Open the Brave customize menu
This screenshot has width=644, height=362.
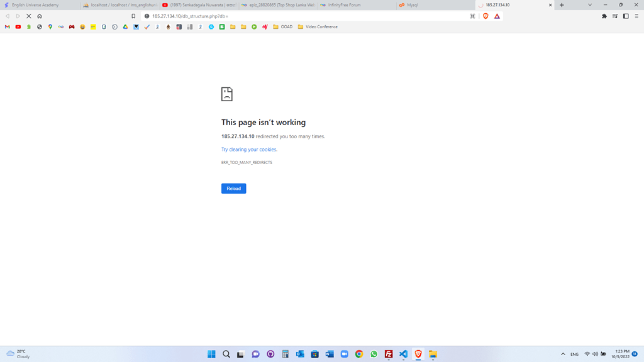click(x=636, y=16)
